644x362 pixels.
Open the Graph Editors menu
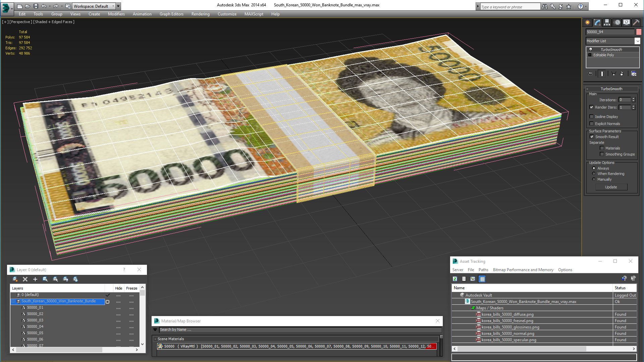point(171,14)
